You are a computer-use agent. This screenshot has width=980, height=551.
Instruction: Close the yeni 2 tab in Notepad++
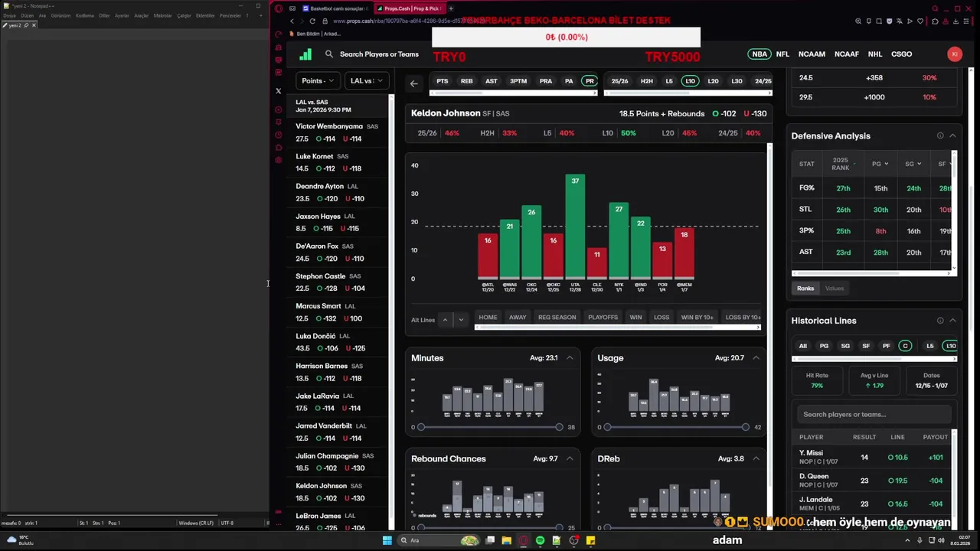pos(34,25)
